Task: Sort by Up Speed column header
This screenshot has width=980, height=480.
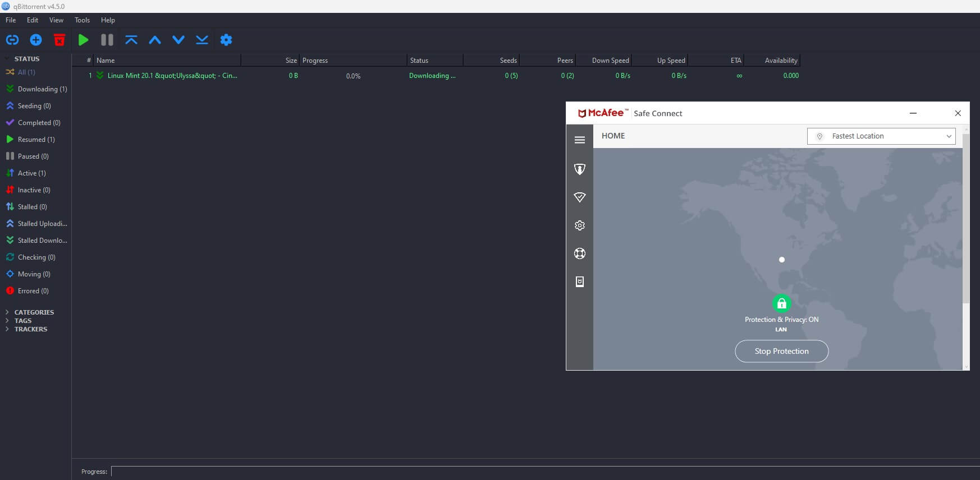Action: 660,61
